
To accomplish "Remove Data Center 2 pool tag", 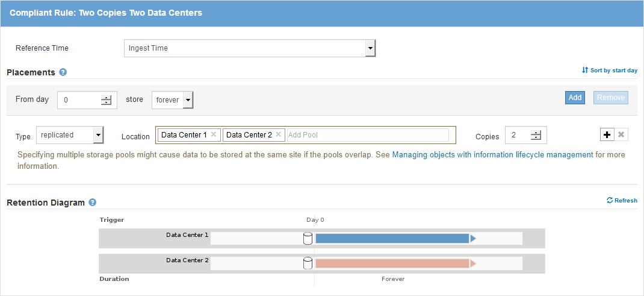I will (x=279, y=135).
